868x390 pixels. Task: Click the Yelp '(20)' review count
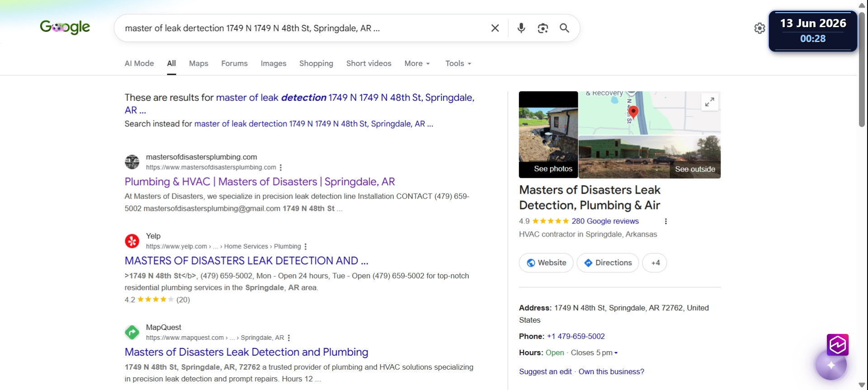183,300
